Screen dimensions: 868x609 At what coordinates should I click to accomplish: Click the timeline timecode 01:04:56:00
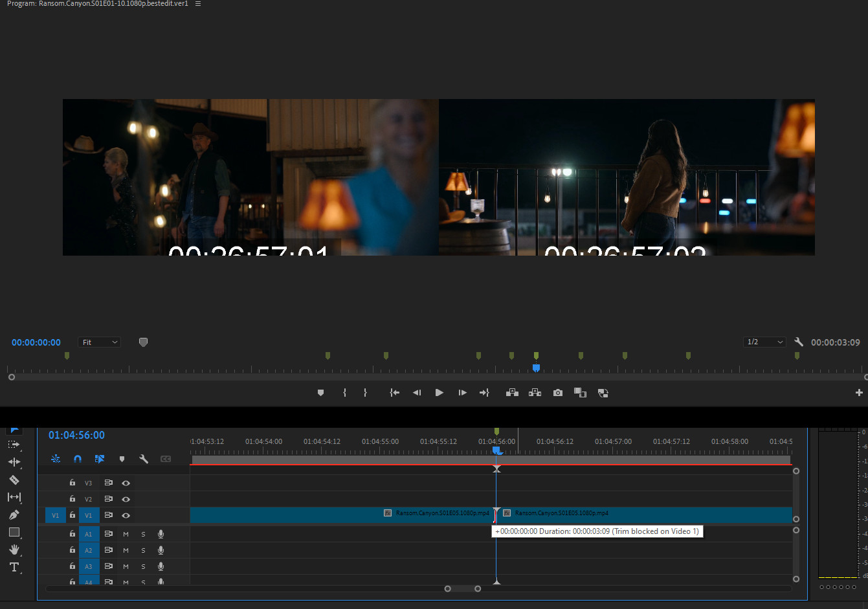[x=76, y=436]
